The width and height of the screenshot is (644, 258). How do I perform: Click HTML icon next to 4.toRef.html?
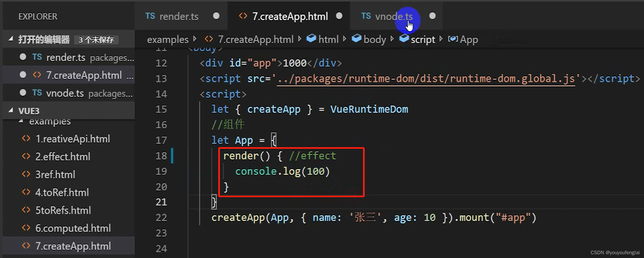click(x=26, y=192)
